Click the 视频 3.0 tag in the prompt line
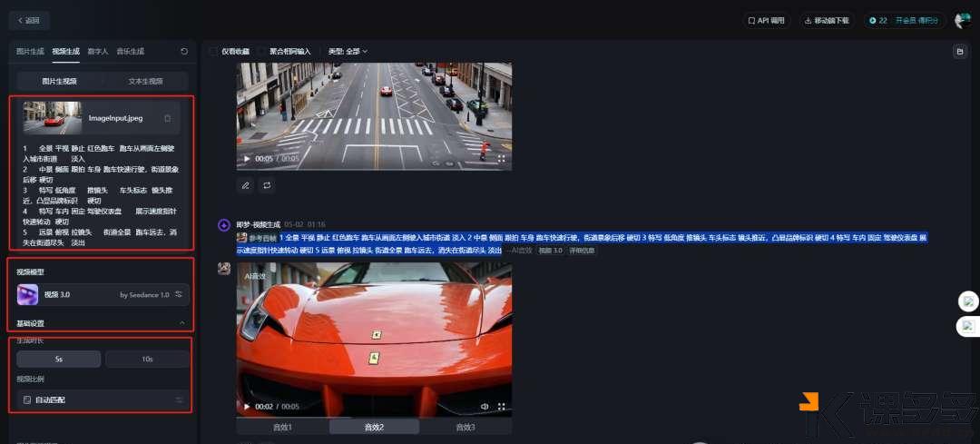The image size is (980, 444). (x=551, y=250)
